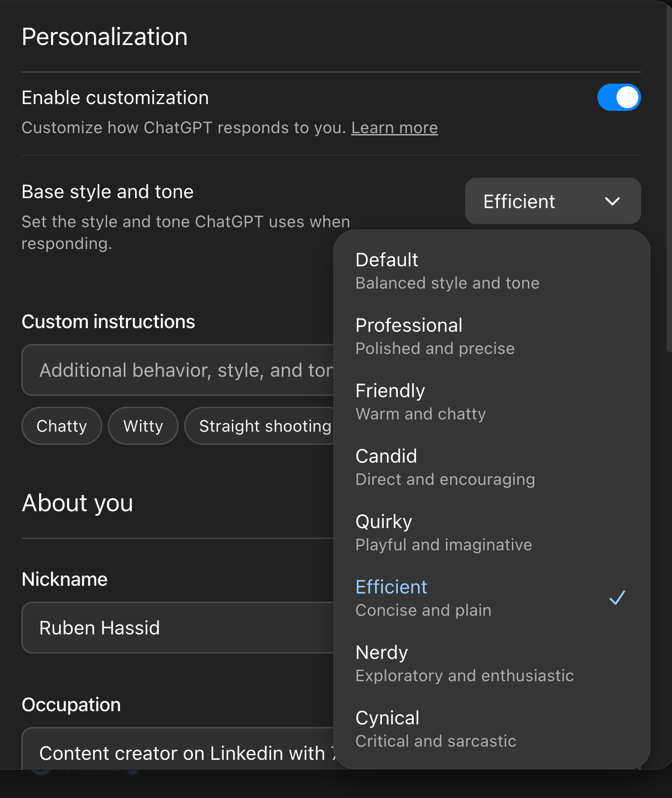Collapse the Efficient style dropdown
Viewport: 672px width, 798px height.
coord(553,201)
